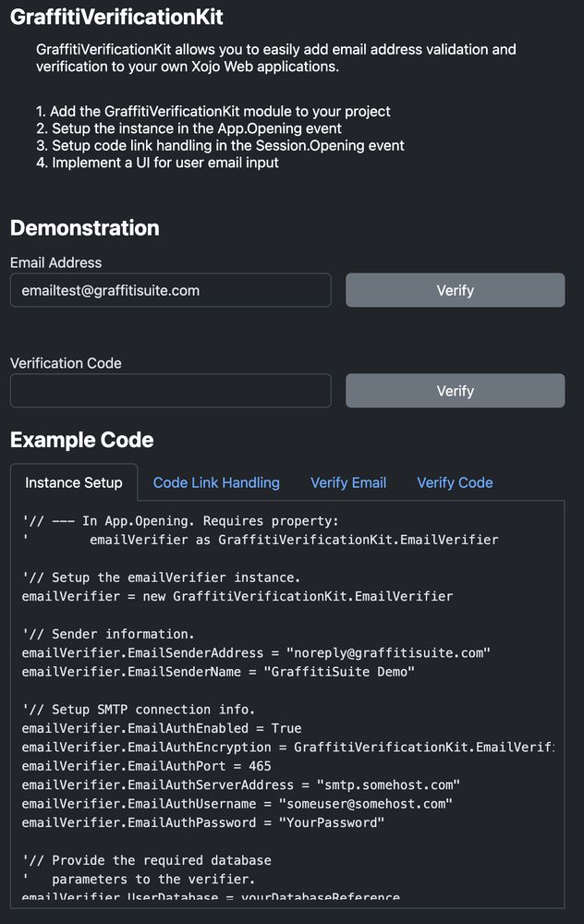Click step 4 'Implement a UI for user email' text
584x924 pixels.
157,163
